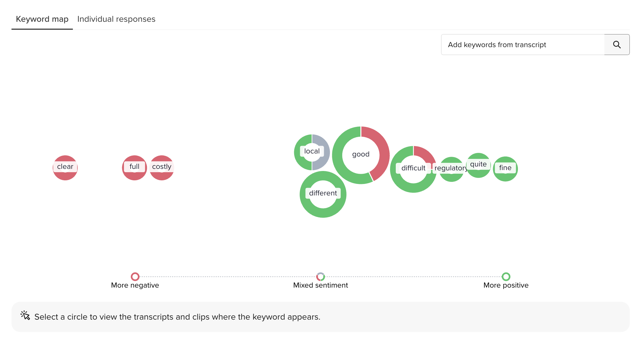Click the Mixed sentiment legend marker
The width and height of the screenshot is (644, 348).
pos(320,276)
